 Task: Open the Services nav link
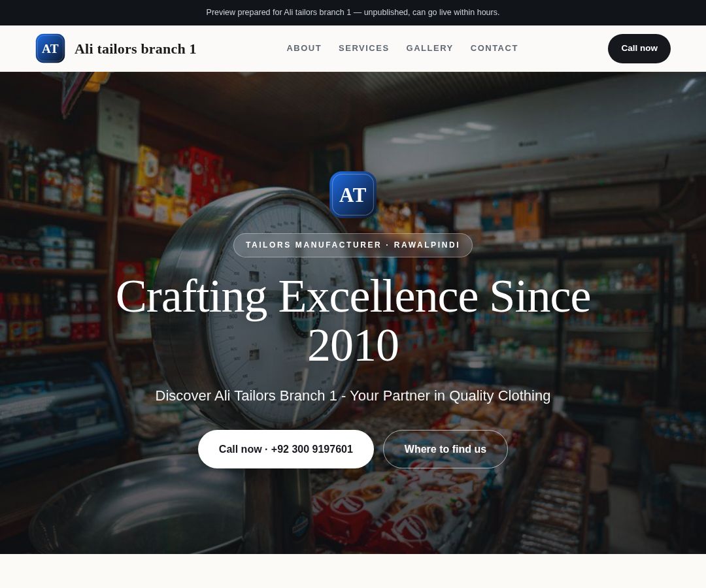[x=364, y=48]
